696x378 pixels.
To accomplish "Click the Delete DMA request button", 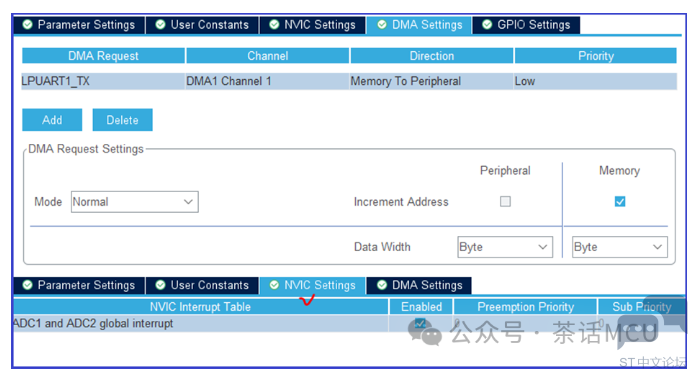I will point(123,120).
